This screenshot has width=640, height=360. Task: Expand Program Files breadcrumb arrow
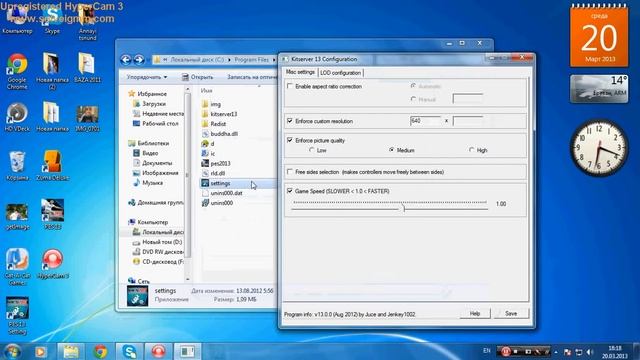click(274, 60)
